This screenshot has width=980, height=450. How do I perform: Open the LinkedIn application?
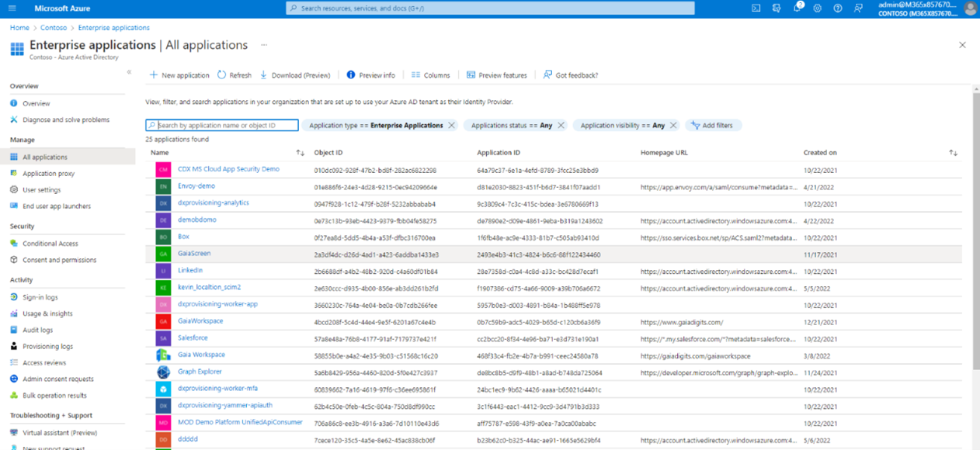pyautogui.click(x=190, y=270)
